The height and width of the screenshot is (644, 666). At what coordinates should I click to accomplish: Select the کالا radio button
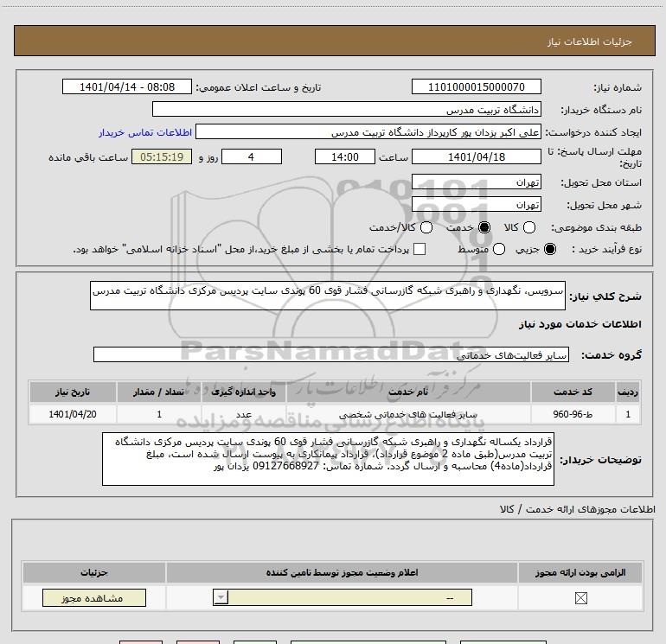click(529, 227)
